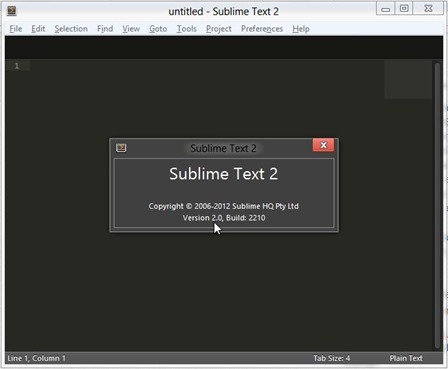Click the large Sublime Text 2 heading in dialog
This screenshot has height=369, width=448.
click(x=223, y=174)
